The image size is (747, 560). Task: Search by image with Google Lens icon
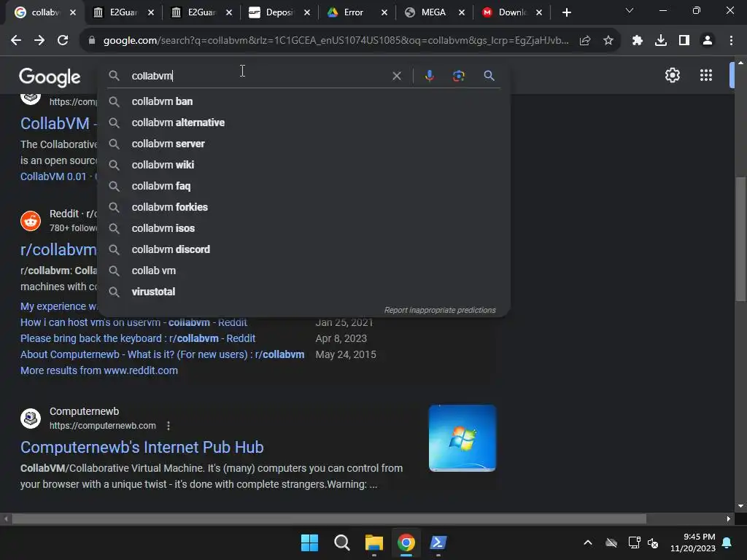(458, 76)
